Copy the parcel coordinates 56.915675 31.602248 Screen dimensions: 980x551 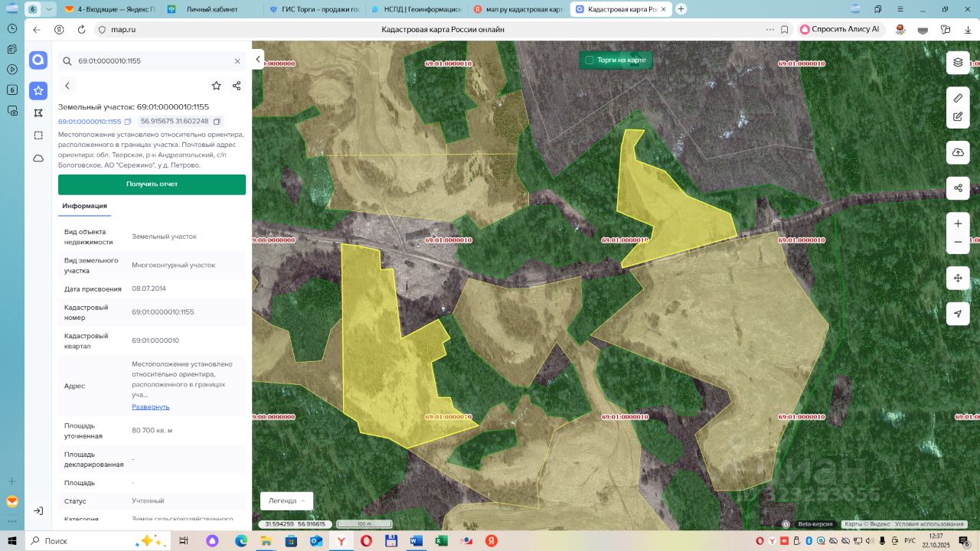(x=217, y=122)
